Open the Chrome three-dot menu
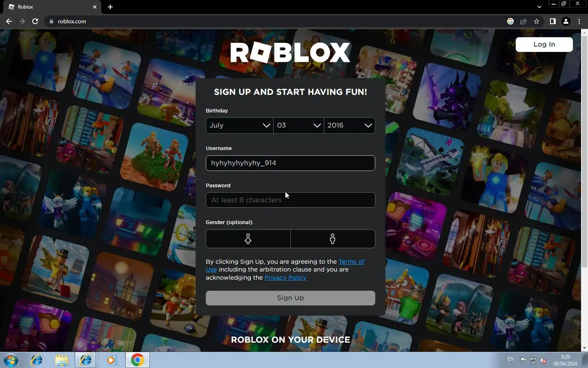Screen dimensions: 588x368 coord(579,21)
